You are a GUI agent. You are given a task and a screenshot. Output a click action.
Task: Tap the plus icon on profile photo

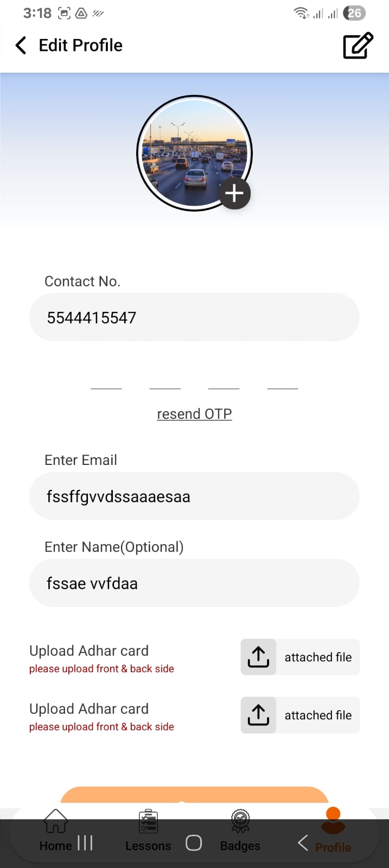[234, 194]
